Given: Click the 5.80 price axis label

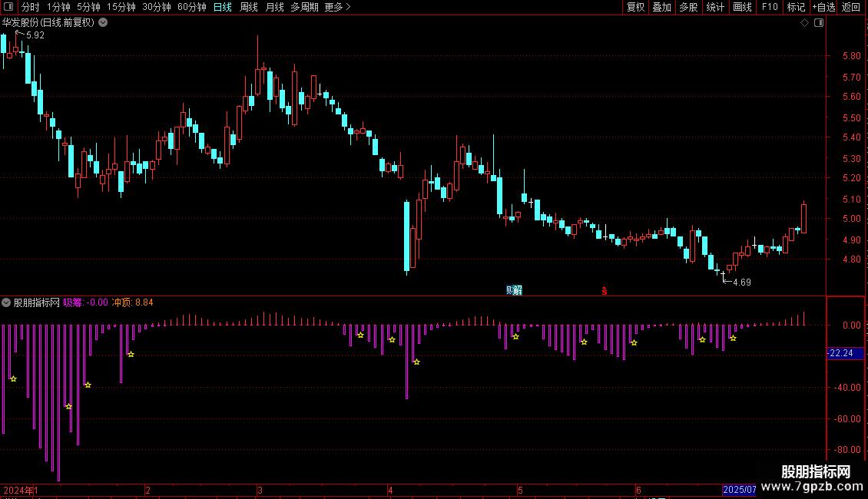Looking at the screenshot, I should (x=852, y=56).
